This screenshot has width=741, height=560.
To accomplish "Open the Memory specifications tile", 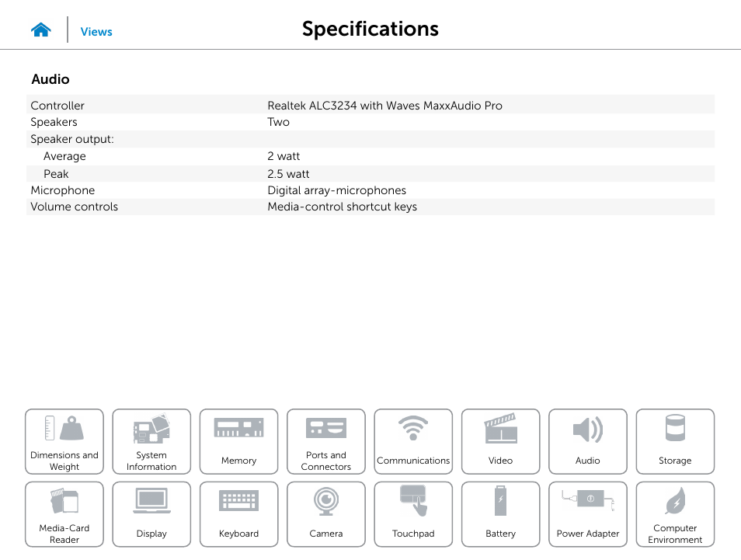I will 238,441.
